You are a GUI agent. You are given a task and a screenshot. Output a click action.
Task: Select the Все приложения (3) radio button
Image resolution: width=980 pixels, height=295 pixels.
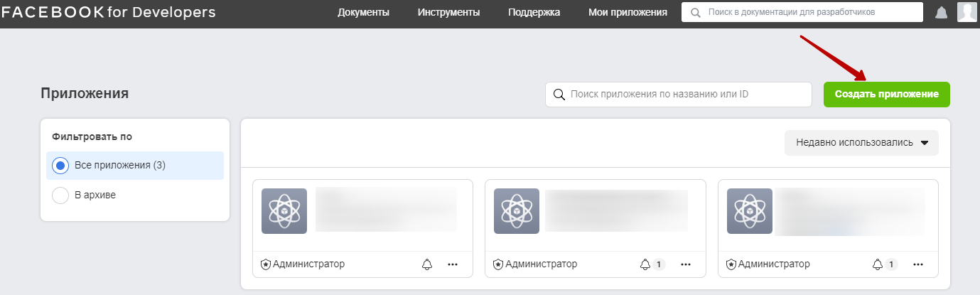[60, 165]
